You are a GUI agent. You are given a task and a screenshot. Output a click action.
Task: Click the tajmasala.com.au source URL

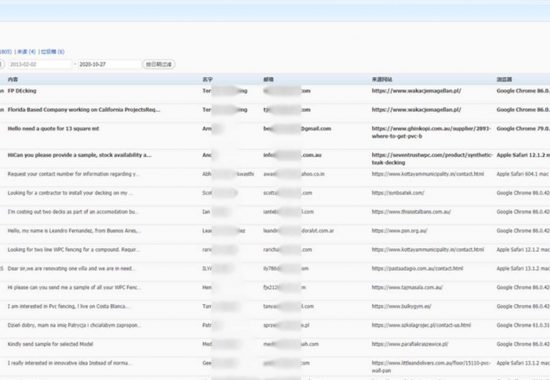click(x=407, y=288)
